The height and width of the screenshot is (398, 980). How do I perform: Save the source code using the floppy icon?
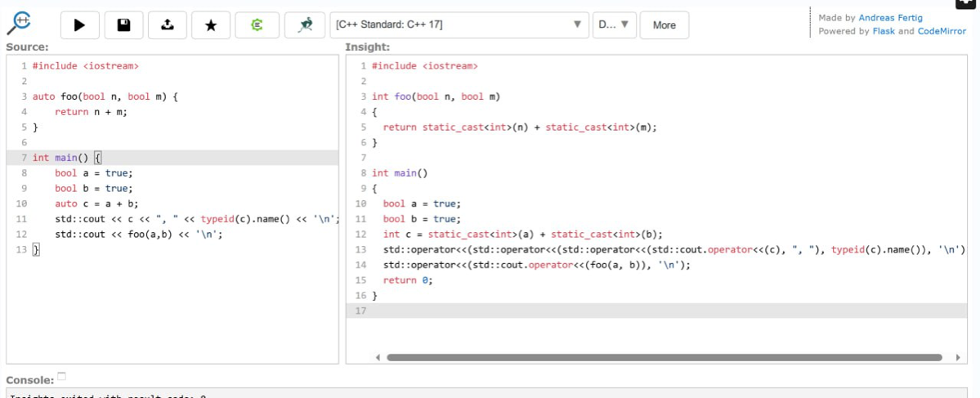pyautogui.click(x=123, y=25)
